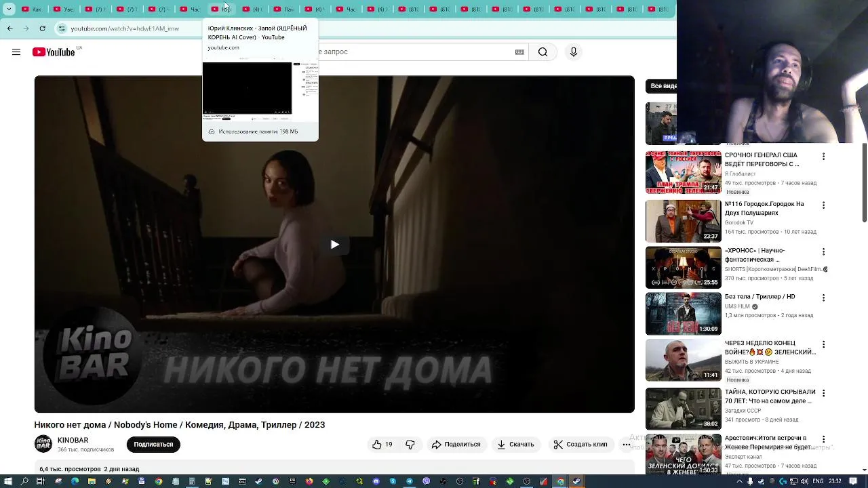Screen dimensions: 868x488
Task: Switch ENG keyboard language in tray
Action: pyautogui.click(x=818, y=481)
